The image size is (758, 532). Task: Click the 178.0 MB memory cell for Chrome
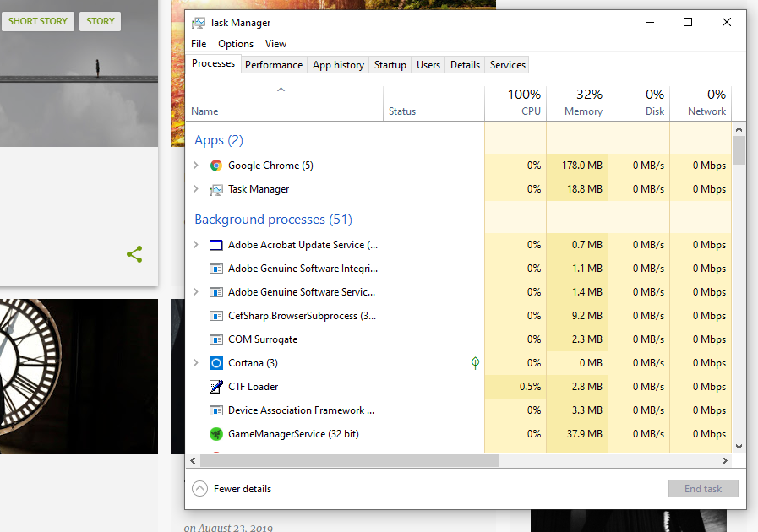(x=577, y=166)
